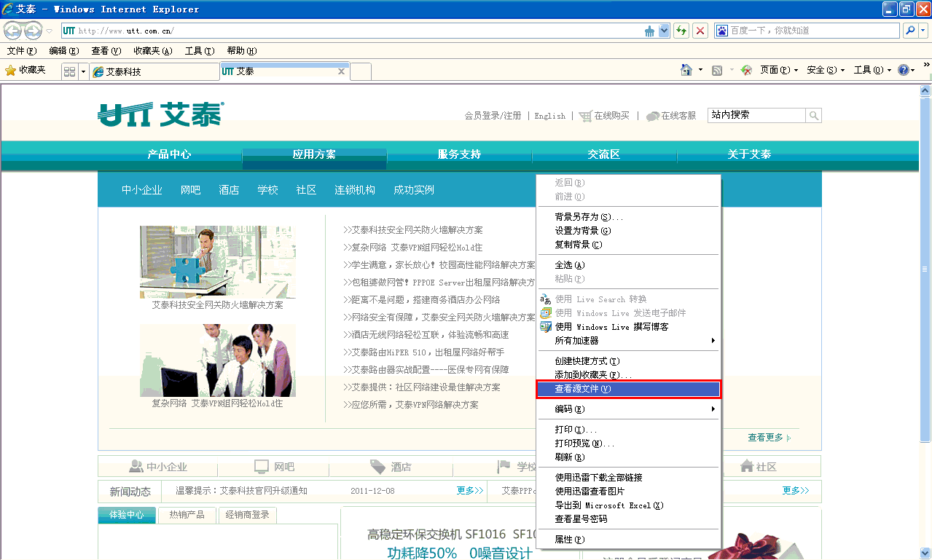The width and height of the screenshot is (932, 560).
Task: Choose 背景另存为(S) in context menu
Action: pyautogui.click(x=628, y=217)
